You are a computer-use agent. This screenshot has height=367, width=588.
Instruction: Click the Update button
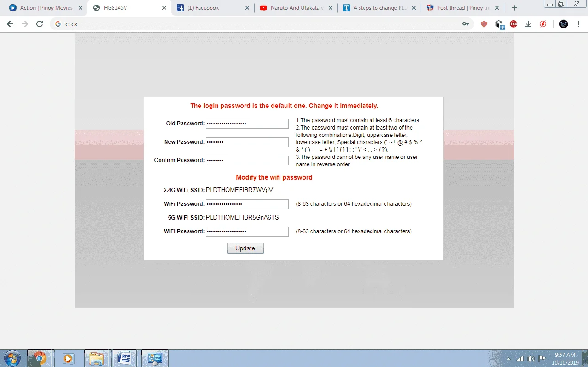click(x=245, y=248)
